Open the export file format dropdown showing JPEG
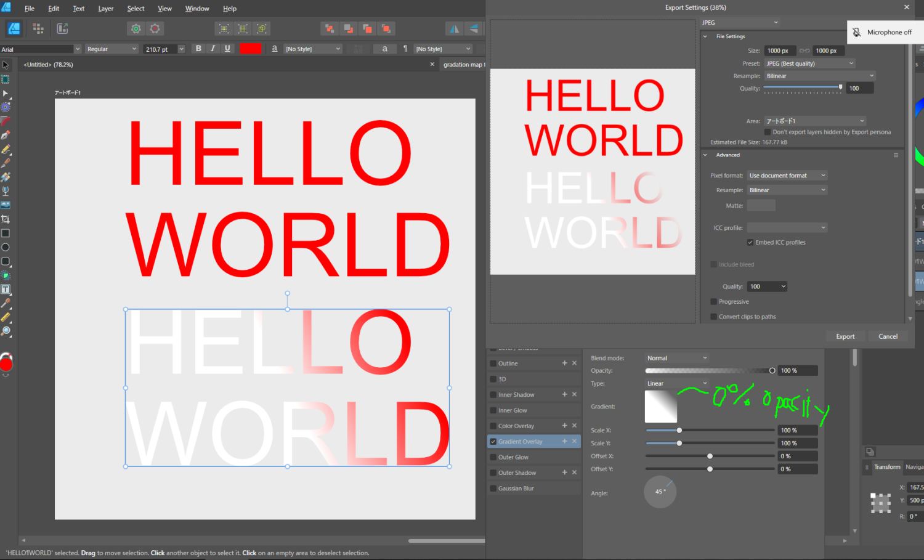 tap(739, 22)
